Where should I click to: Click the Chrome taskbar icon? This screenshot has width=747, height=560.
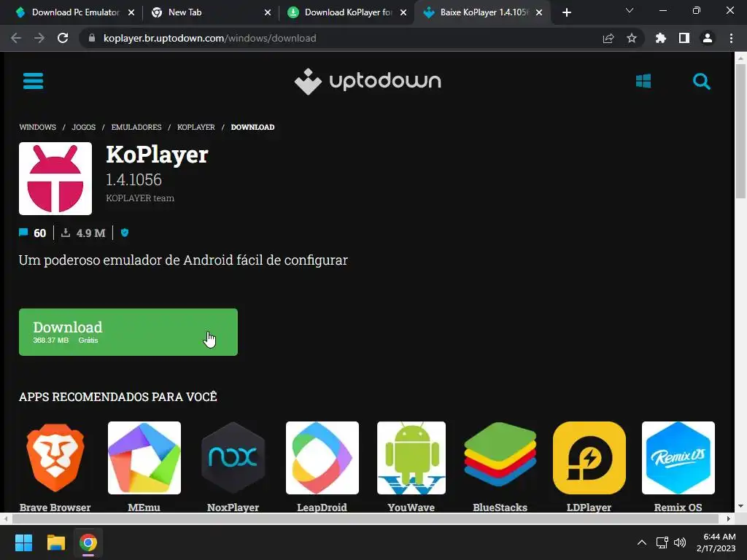(x=88, y=542)
